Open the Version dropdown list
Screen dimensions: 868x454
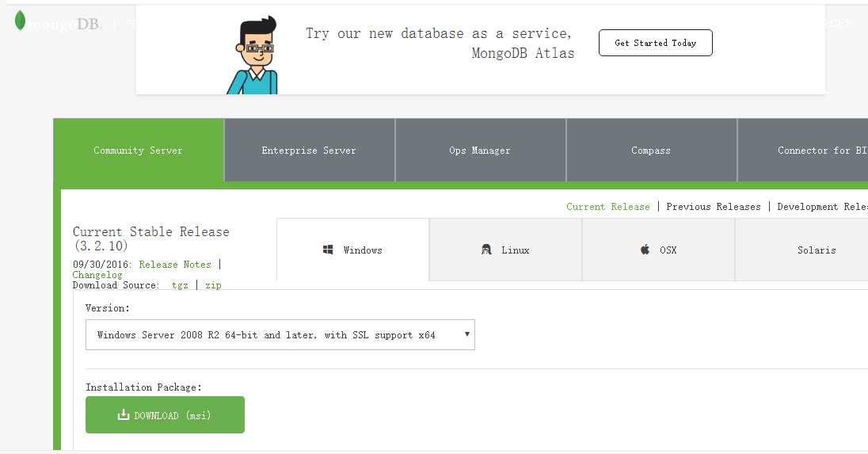click(x=280, y=335)
